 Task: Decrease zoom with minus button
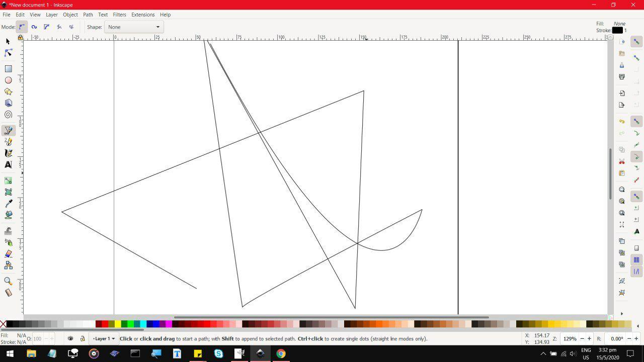tap(582, 339)
